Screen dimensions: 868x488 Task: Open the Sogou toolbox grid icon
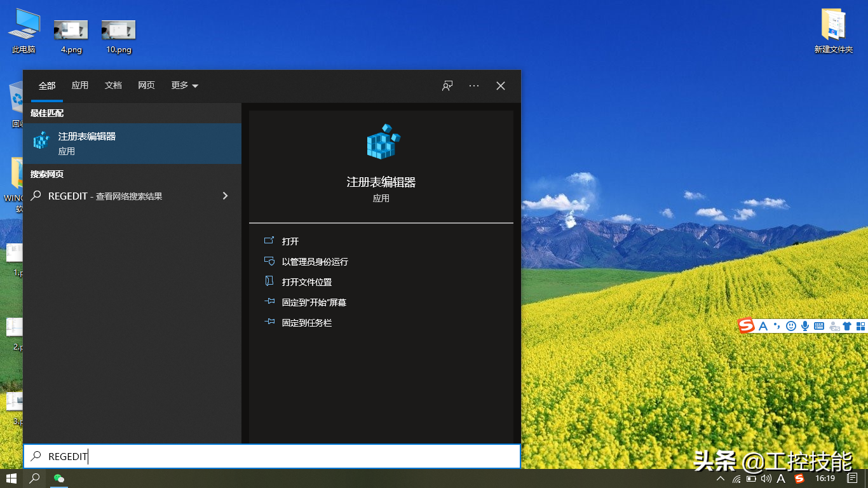[x=861, y=325]
